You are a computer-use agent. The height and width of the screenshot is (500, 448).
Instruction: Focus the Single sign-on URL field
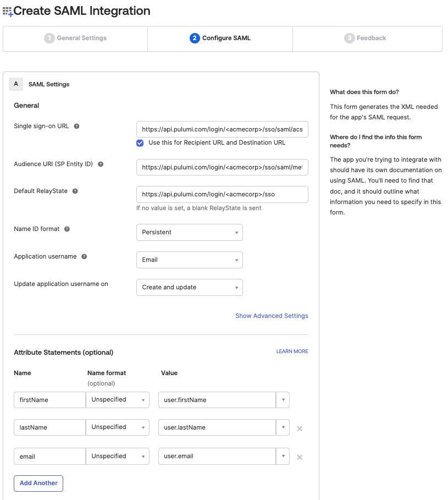222,129
